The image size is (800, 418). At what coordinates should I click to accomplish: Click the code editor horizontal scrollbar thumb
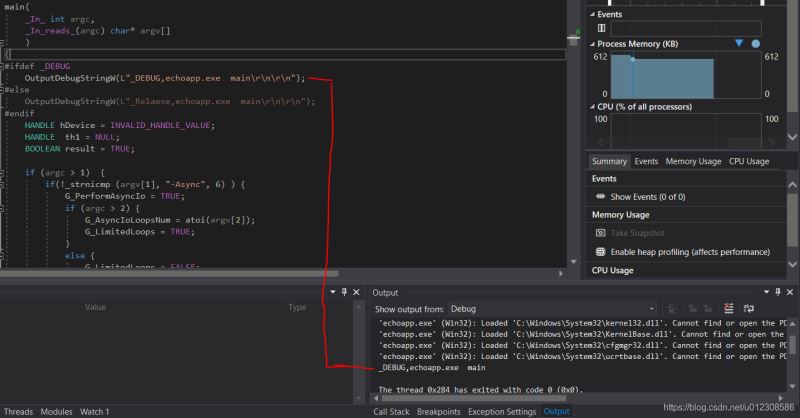pyautogui.click(x=168, y=274)
